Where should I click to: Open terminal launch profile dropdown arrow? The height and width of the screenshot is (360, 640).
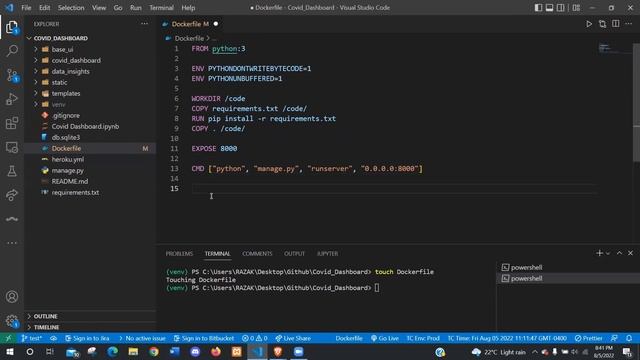(608, 253)
